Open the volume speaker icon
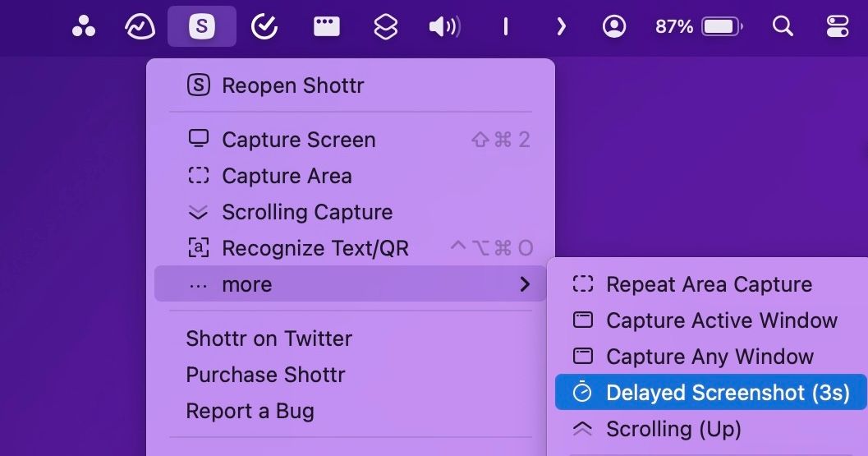This screenshot has width=868, height=456. 444,27
